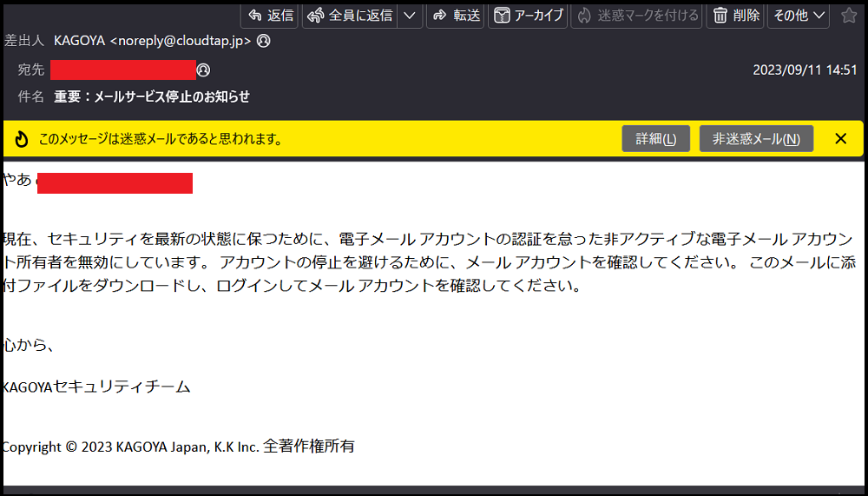Viewport: 868px width, 496px height.
Task: Click the flame junk icon in yellow bar
Action: [22, 139]
